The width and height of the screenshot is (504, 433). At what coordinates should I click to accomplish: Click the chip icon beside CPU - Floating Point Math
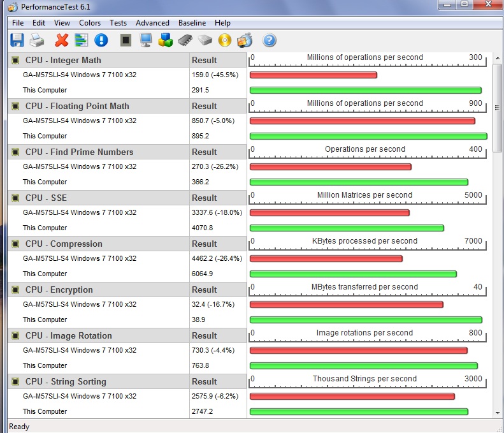click(15, 106)
